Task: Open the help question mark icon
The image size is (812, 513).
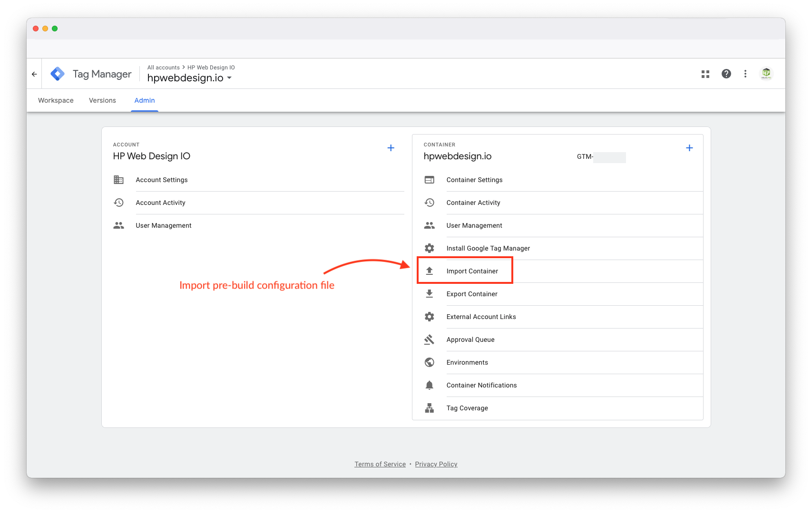Action: click(726, 74)
